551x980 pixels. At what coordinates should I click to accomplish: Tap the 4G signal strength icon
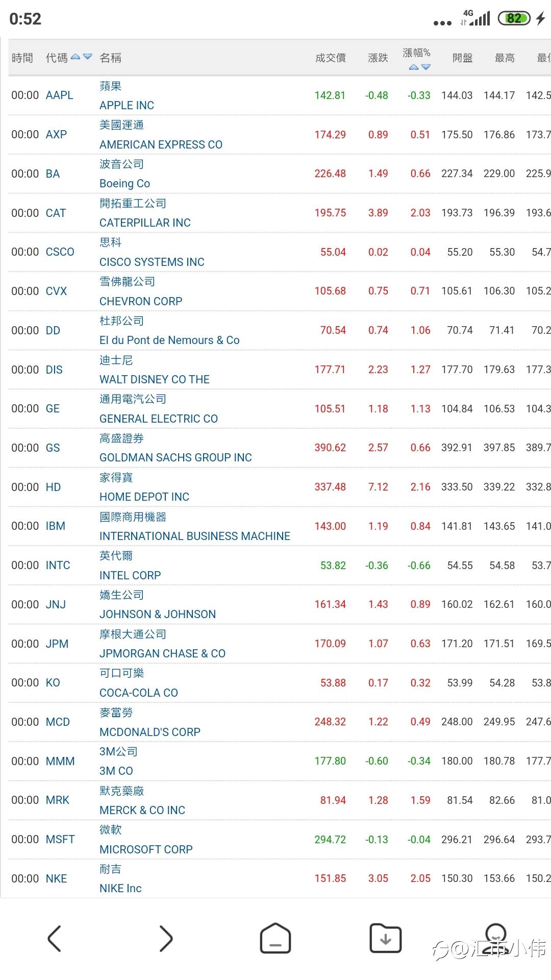[x=475, y=18]
